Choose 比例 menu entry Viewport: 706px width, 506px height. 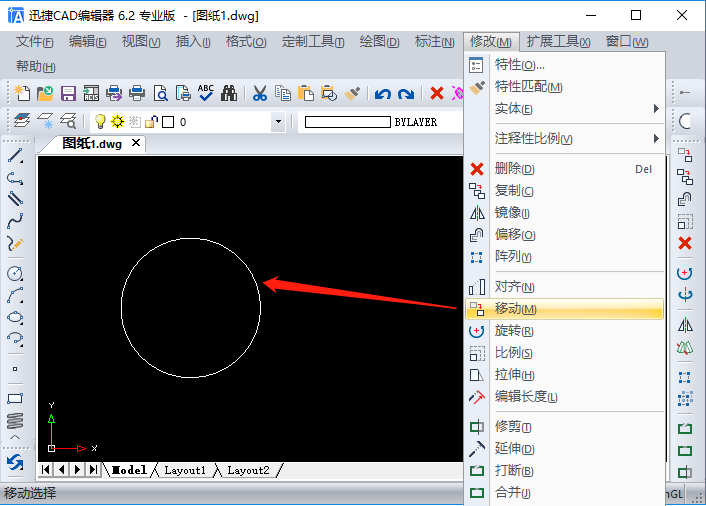566,352
